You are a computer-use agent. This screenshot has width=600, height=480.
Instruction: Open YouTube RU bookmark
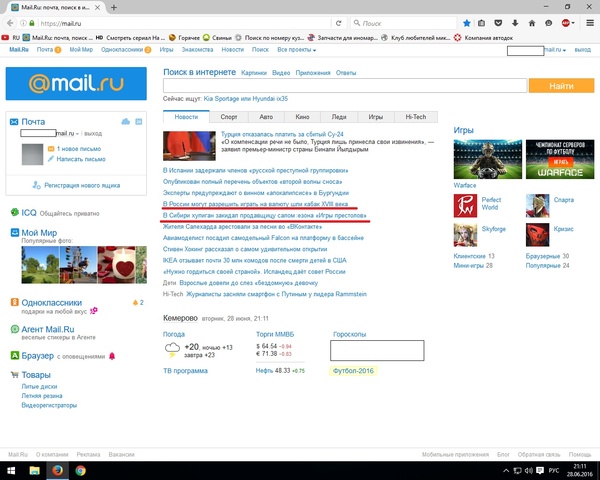(10, 38)
